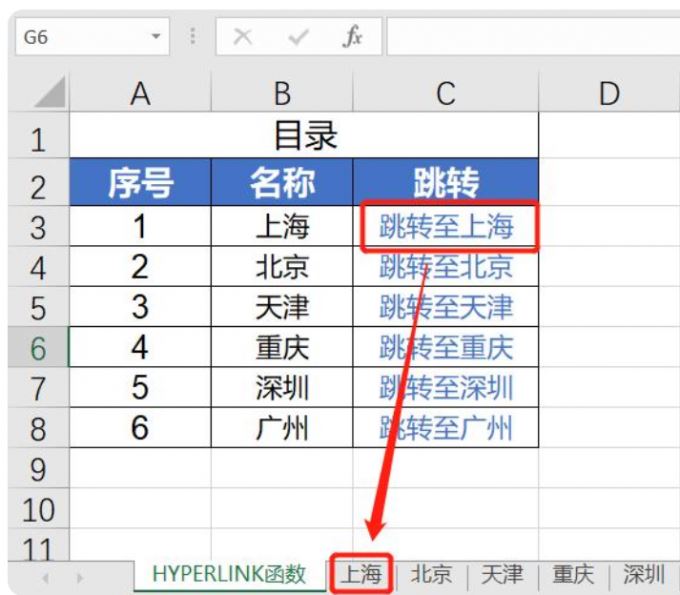Select the cell containing 上海 in column B
This screenshot has height=595, width=680.
coord(282,226)
